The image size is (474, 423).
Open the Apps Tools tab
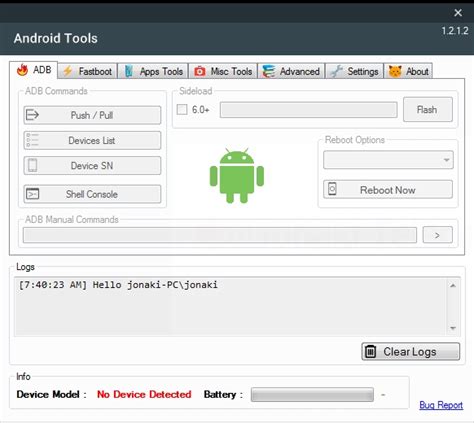point(153,71)
